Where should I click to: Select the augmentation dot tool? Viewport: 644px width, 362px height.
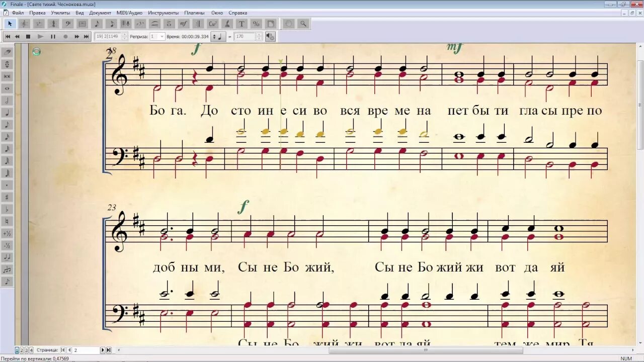click(8, 185)
